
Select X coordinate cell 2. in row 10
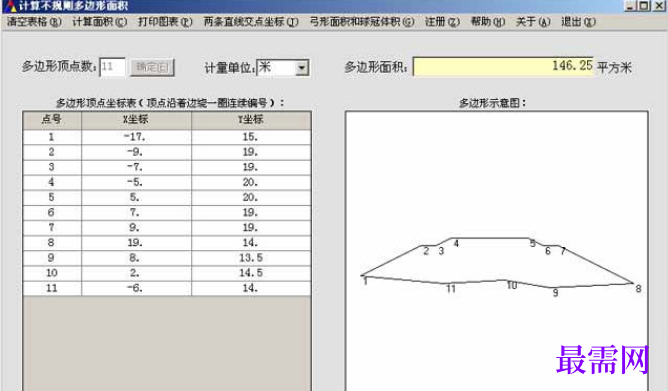click(x=136, y=273)
